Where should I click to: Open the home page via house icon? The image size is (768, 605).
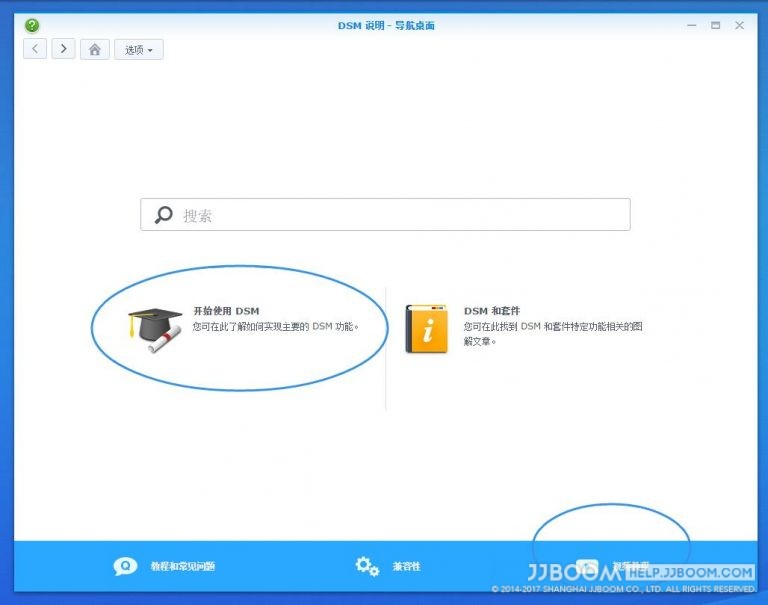point(95,49)
